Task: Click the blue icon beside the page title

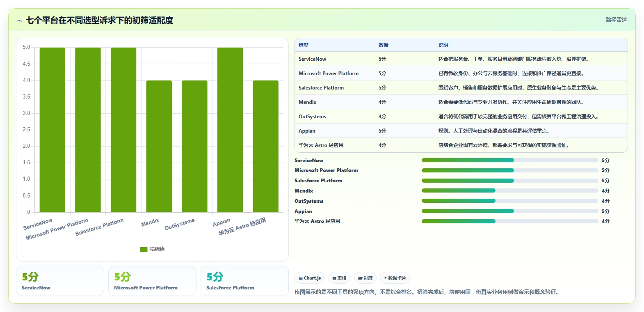Action: click(19, 21)
